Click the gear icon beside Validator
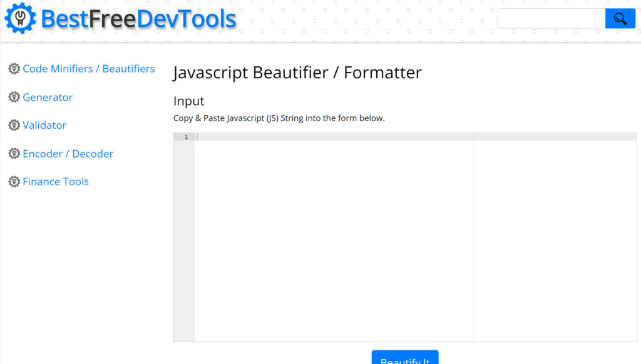641x364 pixels. [14, 125]
